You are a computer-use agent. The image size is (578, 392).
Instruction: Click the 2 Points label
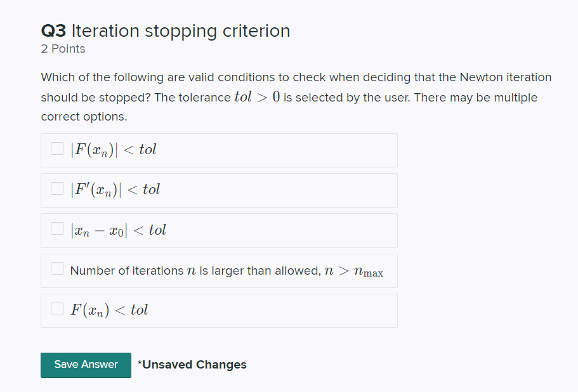(x=63, y=48)
